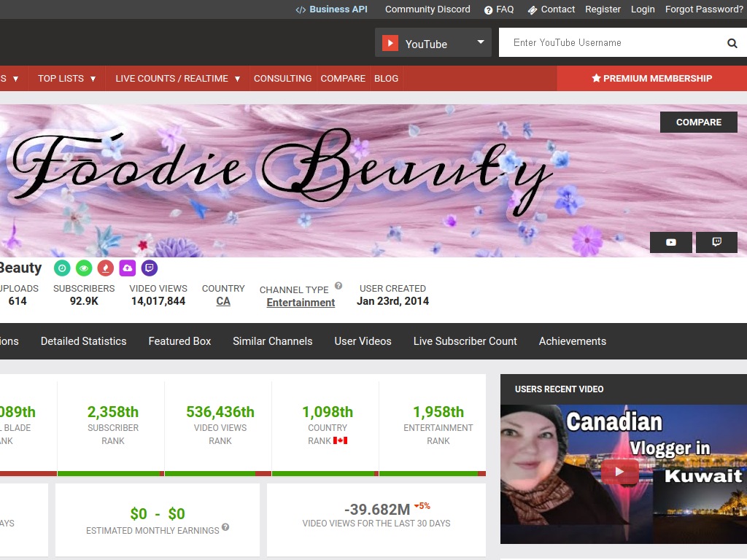Click the 1,958th entertainment rank value

[438, 412]
